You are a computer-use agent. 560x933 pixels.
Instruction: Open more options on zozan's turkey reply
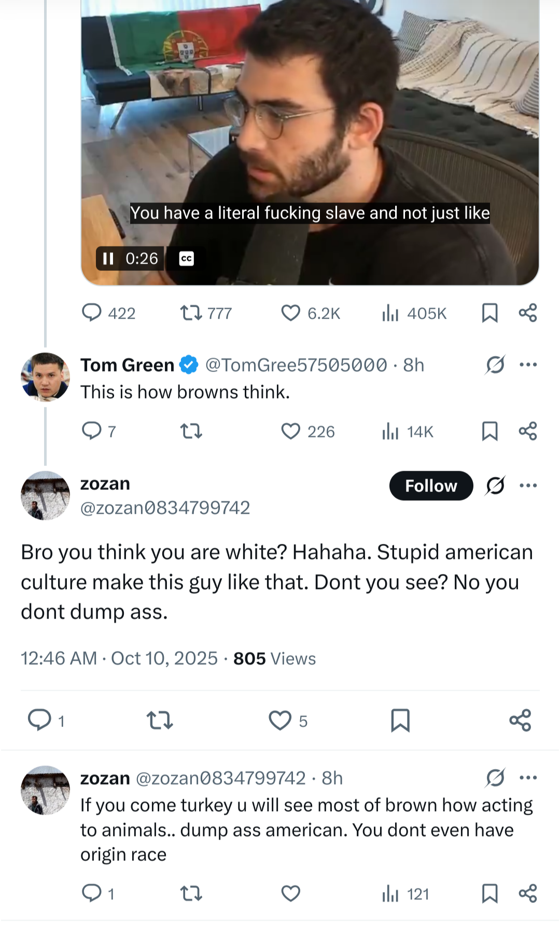click(528, 778)
